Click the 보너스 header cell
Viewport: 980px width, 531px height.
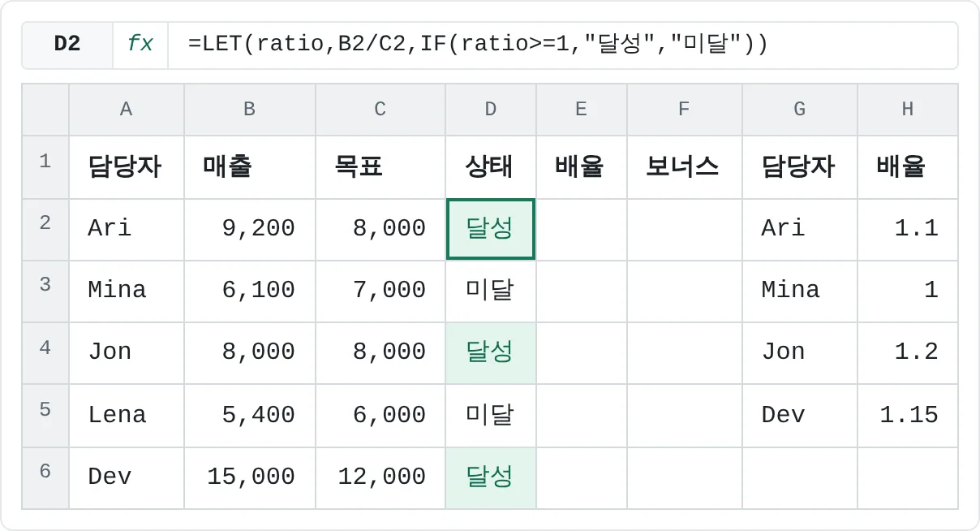pyautogui.click(x=685, y=167)
